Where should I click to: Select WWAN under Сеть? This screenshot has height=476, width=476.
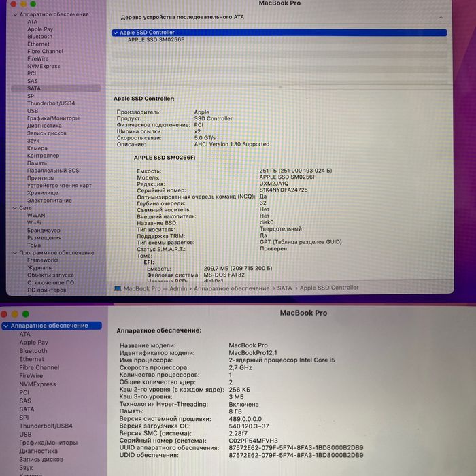[36, 216]
